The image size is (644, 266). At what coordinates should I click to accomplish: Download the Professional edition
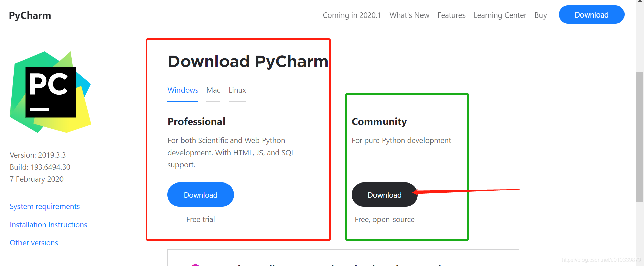(201, 195)
